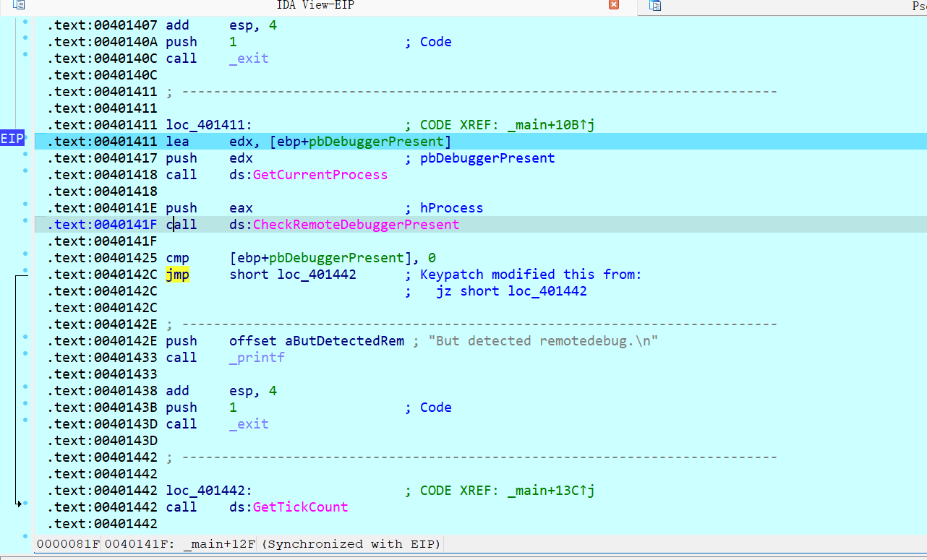
Task: Toggle breakpoint dot at add esp line 00401438
Action: (x=25, y=387)
